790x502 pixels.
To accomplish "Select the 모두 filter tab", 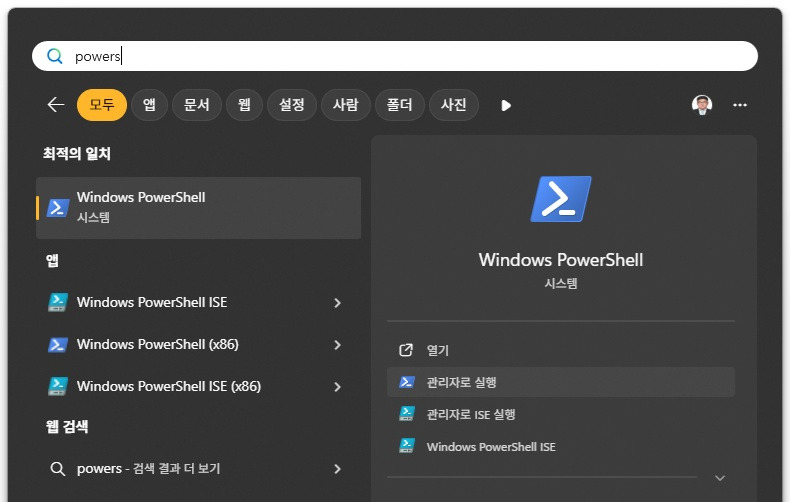I will 101,105.
